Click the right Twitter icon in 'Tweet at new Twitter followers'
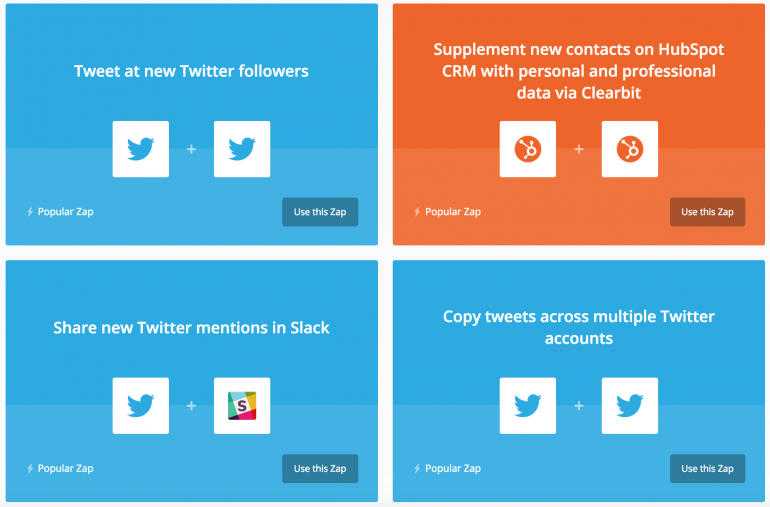 coord(242,149)
